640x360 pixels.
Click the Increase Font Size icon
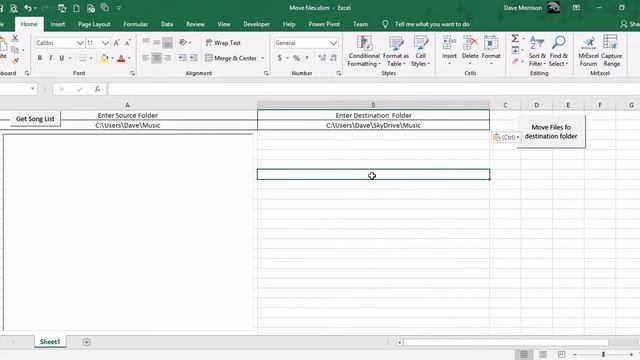[x=117, y=43]
